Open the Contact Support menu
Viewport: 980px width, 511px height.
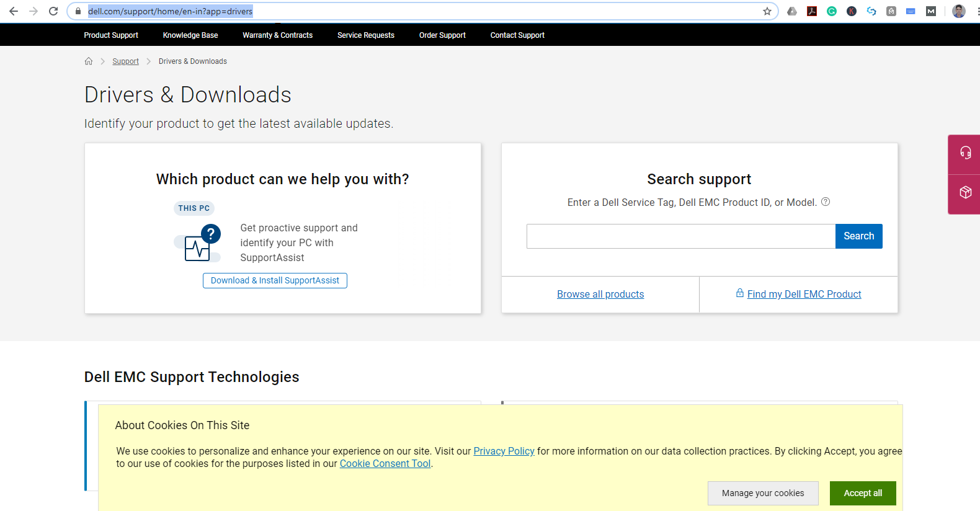517,35
